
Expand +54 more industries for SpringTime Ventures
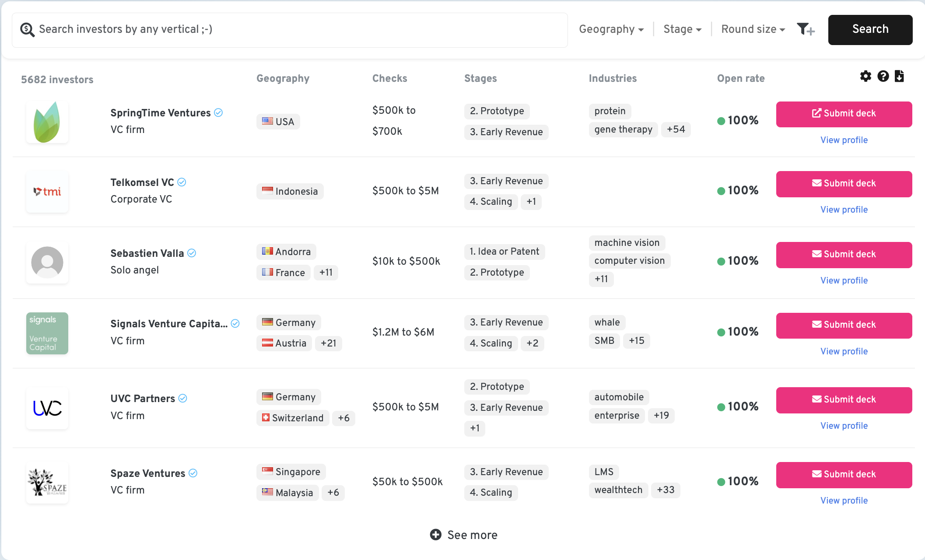coord(676,129)
